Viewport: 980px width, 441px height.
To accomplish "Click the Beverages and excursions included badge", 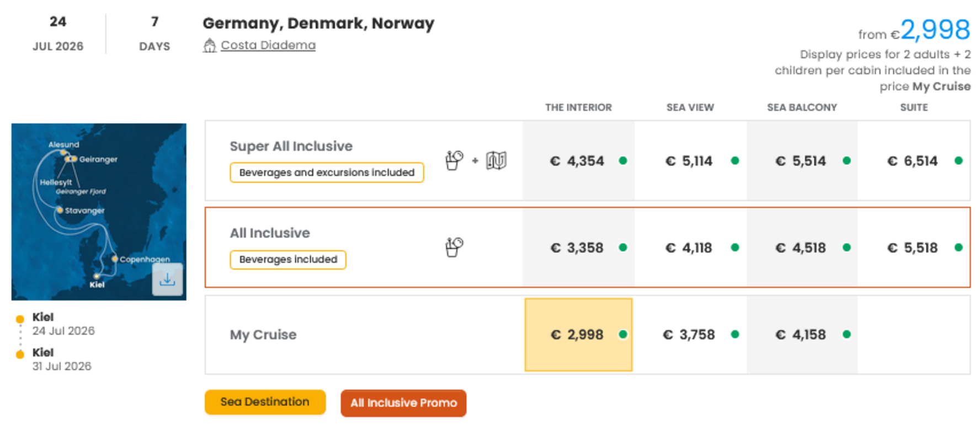I will pos(327,173).
